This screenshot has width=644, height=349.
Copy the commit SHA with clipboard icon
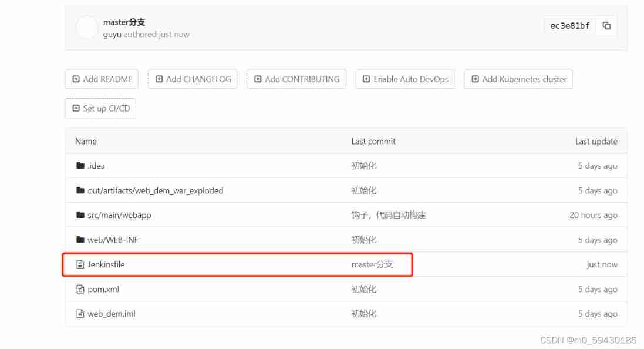coord(606,26)
